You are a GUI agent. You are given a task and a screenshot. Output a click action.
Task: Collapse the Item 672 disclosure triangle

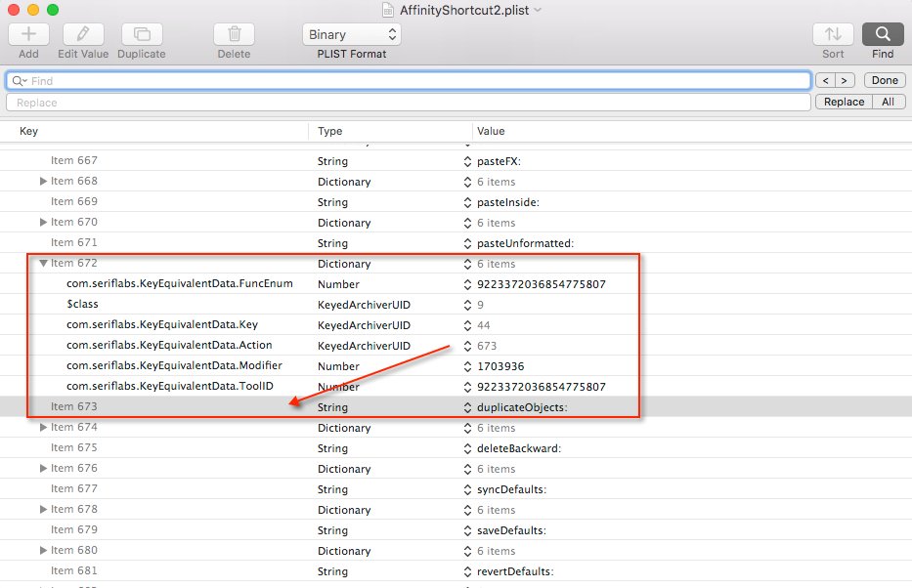tap(43, 263)
